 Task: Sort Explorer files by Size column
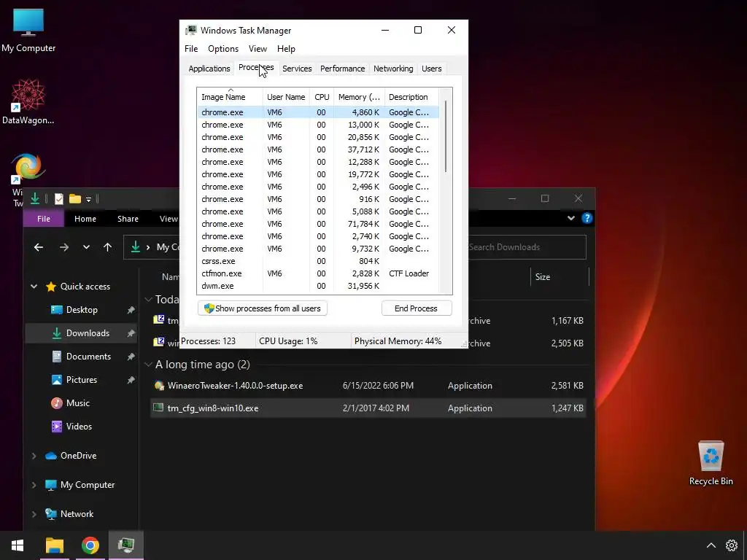tap(560, 276)
